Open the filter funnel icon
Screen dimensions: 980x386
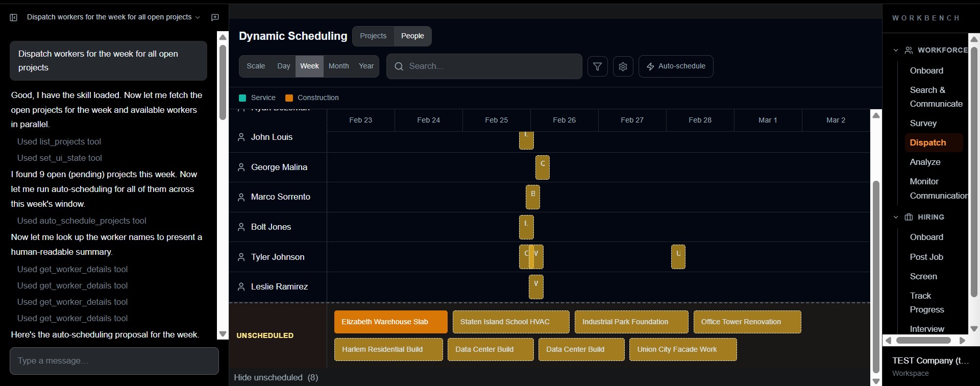(598, 66)
